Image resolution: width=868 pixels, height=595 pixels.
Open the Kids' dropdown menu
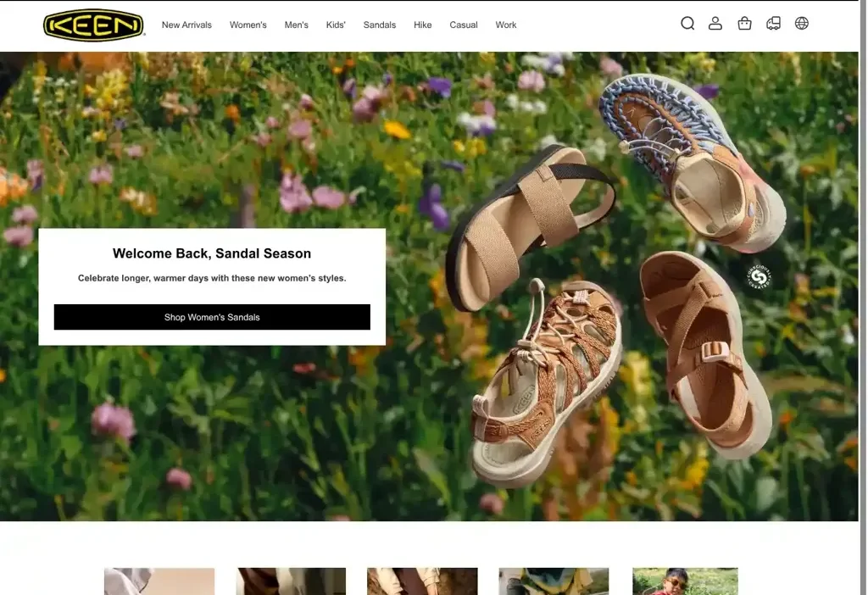pos(335,25)
